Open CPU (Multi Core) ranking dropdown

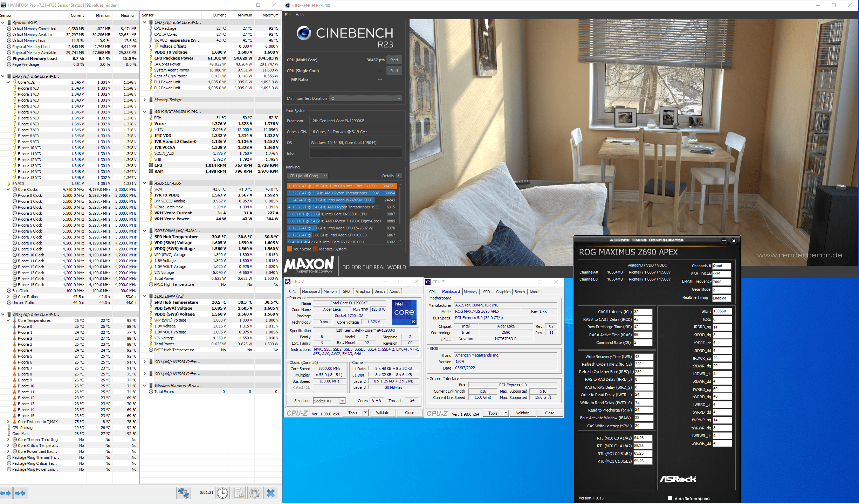point(308,176)
